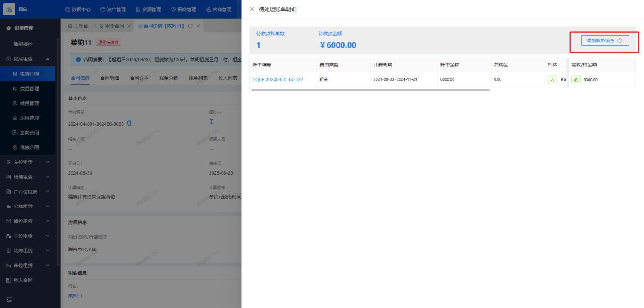Viewport: 644px width, 308px height.
Task: Expand 公寓租赁 sidebar group
Action: pos(28,206)
